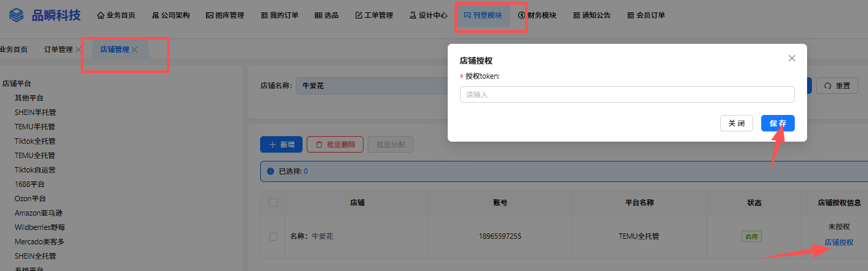Open the 设计中心 menu item
This screenshot has width=868, height=271.
pos(429,15)
